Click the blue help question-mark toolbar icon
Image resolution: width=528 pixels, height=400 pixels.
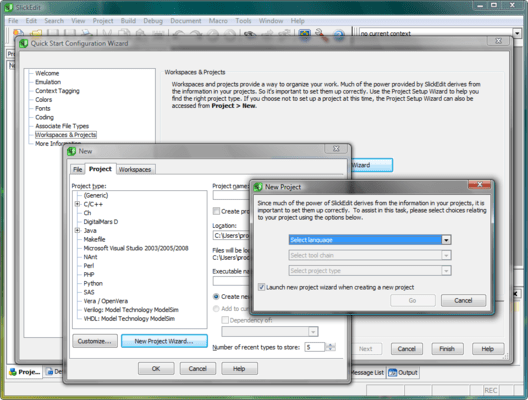point(339,34)
